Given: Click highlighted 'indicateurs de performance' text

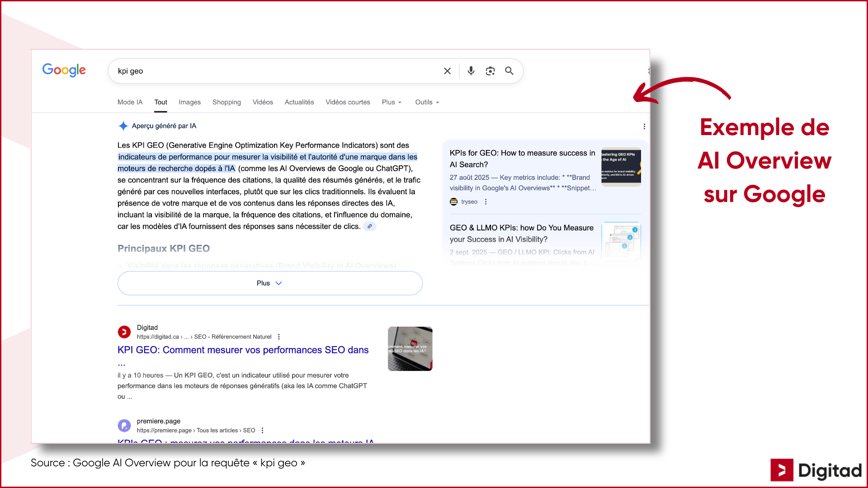Looking at the screenshot, I should pos(267,163).
